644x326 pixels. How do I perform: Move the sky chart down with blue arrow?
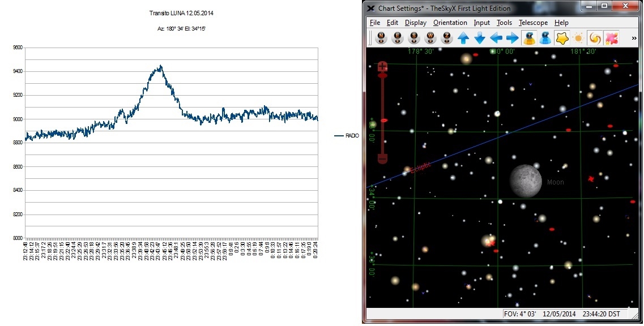pos(480,38)
